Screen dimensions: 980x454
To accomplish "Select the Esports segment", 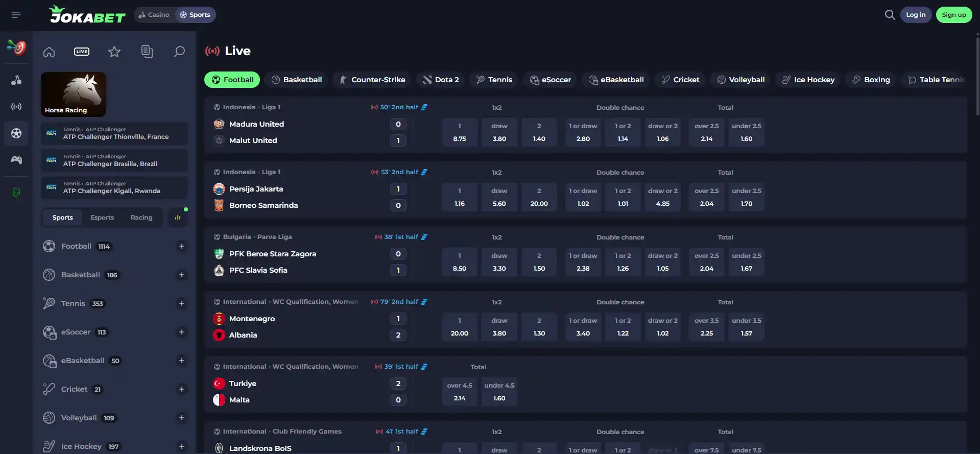I will (102, 218).
